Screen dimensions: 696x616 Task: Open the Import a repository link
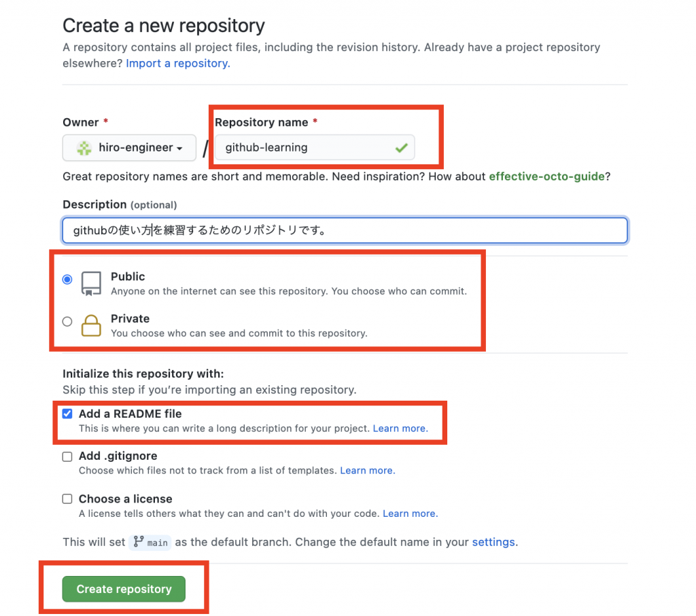coord(178,63)
